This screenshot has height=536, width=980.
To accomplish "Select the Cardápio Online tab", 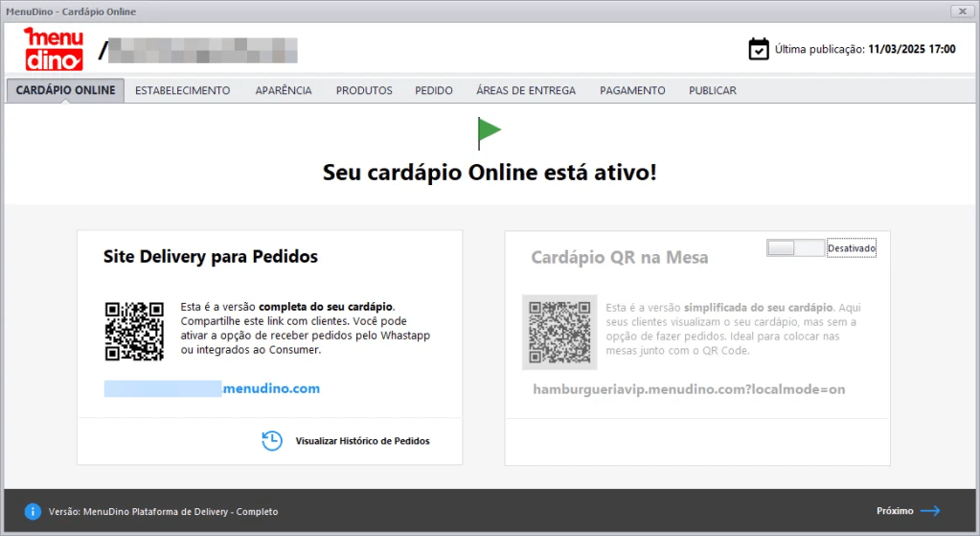I will [x=65, y=91].
